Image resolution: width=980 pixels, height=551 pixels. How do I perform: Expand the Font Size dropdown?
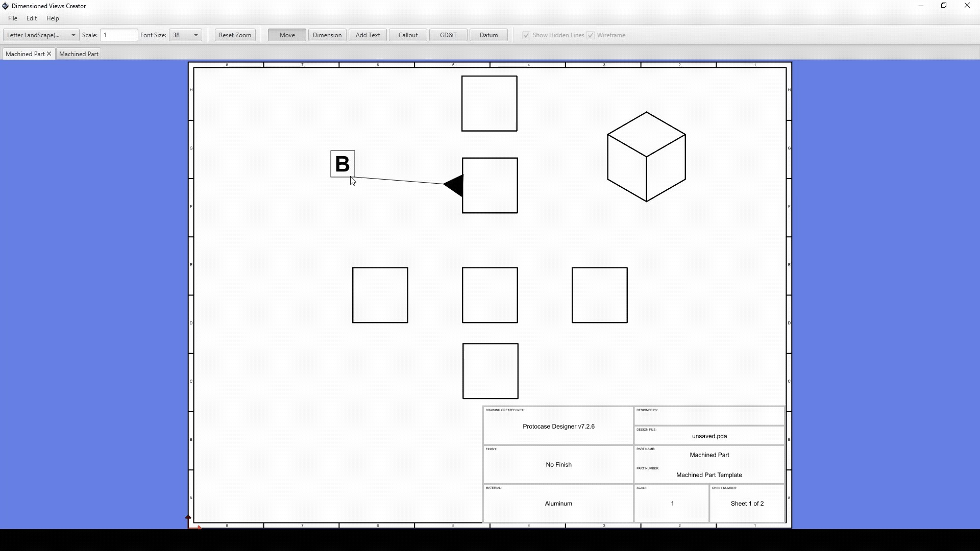(195, 35)
